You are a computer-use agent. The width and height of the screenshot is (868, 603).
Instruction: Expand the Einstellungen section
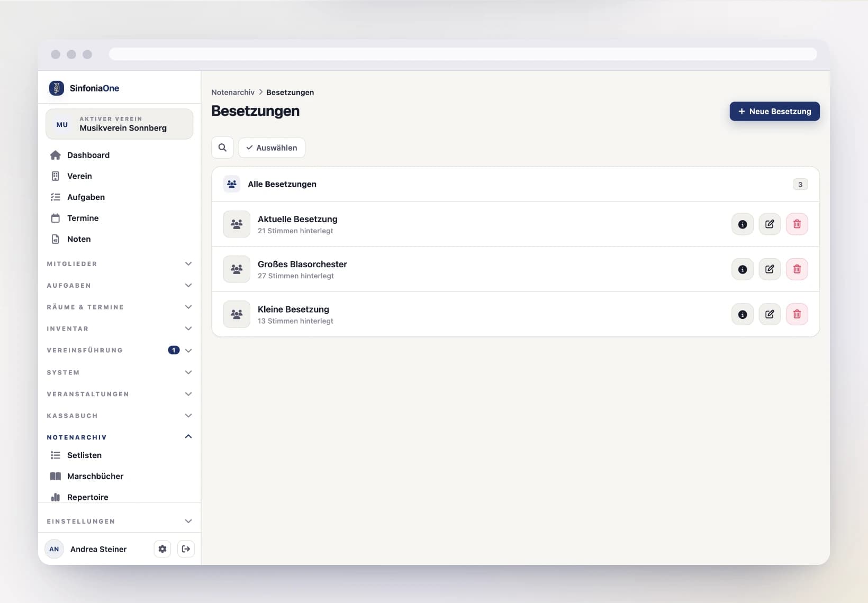120,521
